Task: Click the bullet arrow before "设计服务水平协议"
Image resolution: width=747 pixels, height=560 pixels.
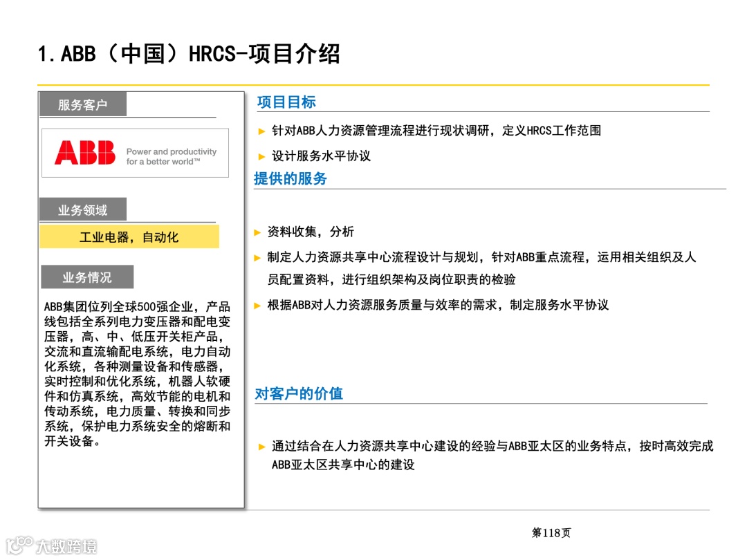Action: [261, 156]
